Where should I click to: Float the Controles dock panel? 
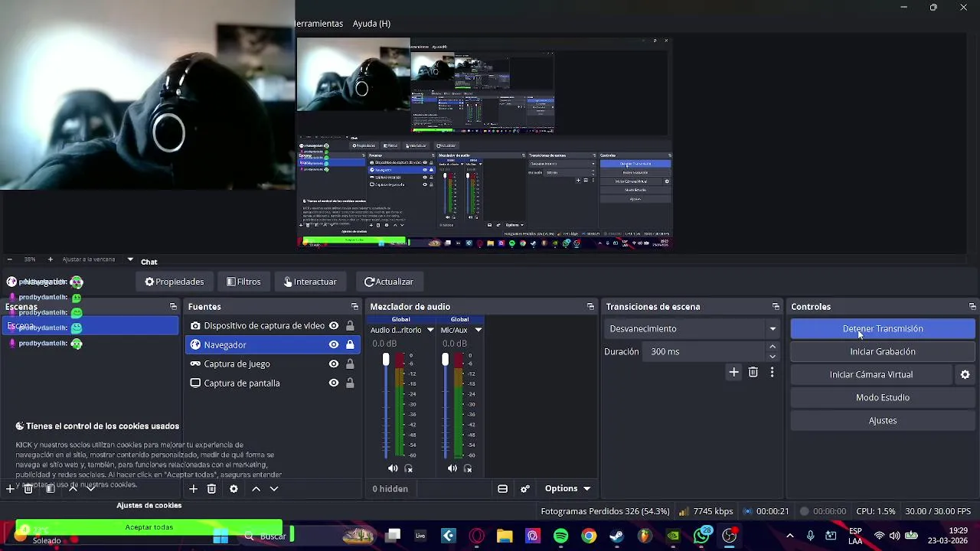(x=972, y=306)
